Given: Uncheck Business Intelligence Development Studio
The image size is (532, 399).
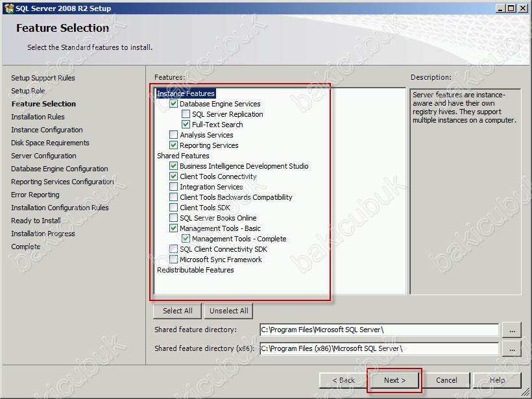Looking at the screenshot, I should click(173, 166).
